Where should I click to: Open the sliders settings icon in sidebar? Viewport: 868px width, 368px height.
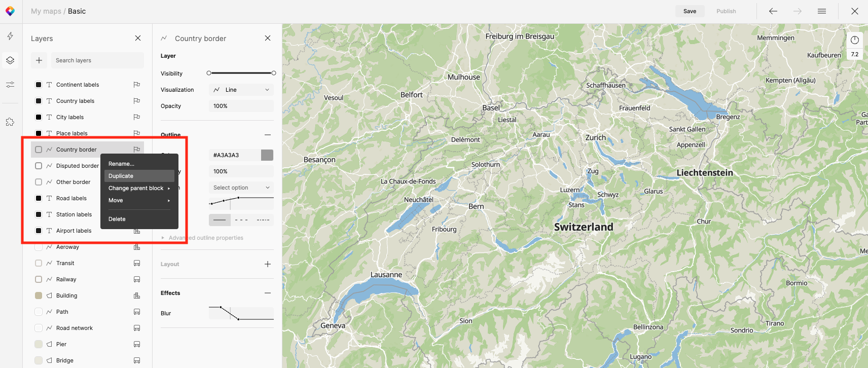coord(10,85)
